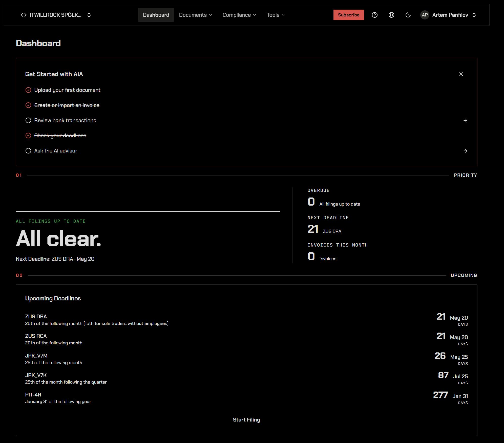Select the Dashboard tab
The image size is (504, 443).
coord(156,15)
